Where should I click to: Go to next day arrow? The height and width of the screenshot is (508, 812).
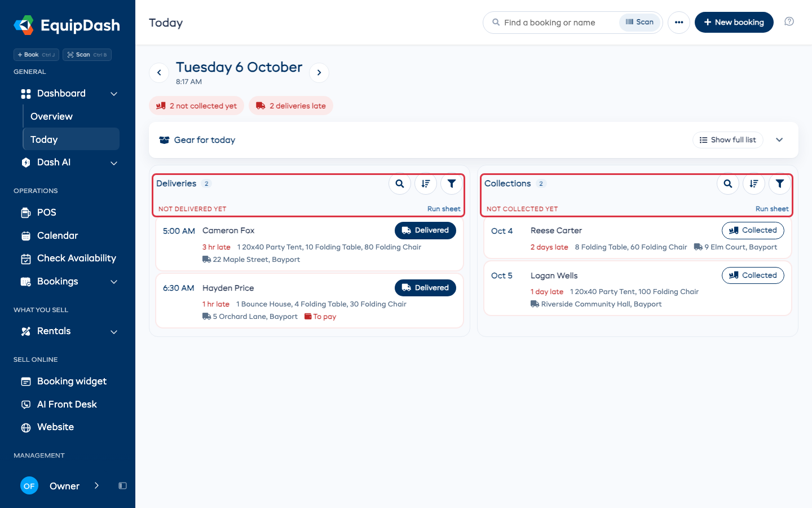pyautogui.click(x=319, y=72)
